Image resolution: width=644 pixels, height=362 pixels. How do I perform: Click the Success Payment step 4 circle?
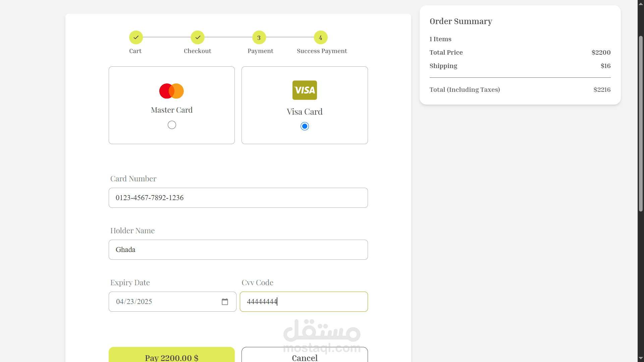[x=321, y=38]
